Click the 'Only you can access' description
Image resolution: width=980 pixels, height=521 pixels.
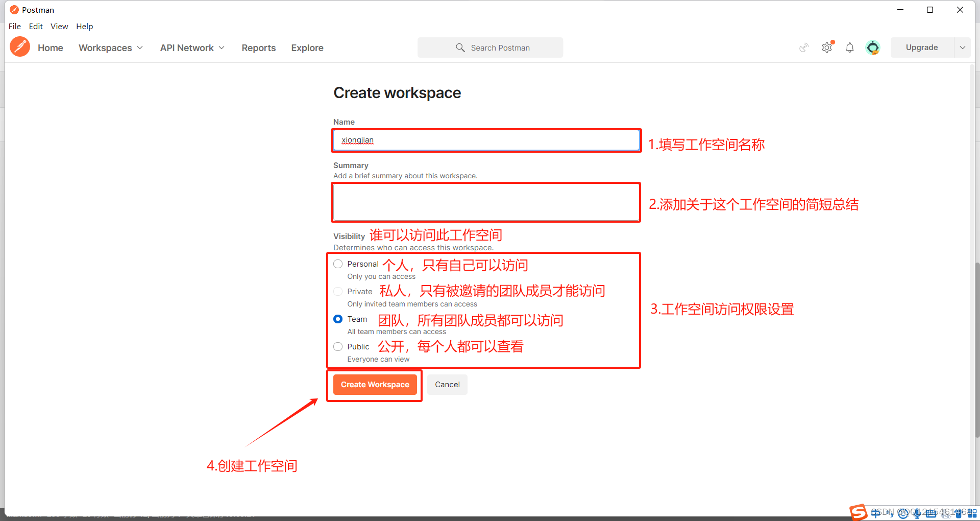click(381, 276)
